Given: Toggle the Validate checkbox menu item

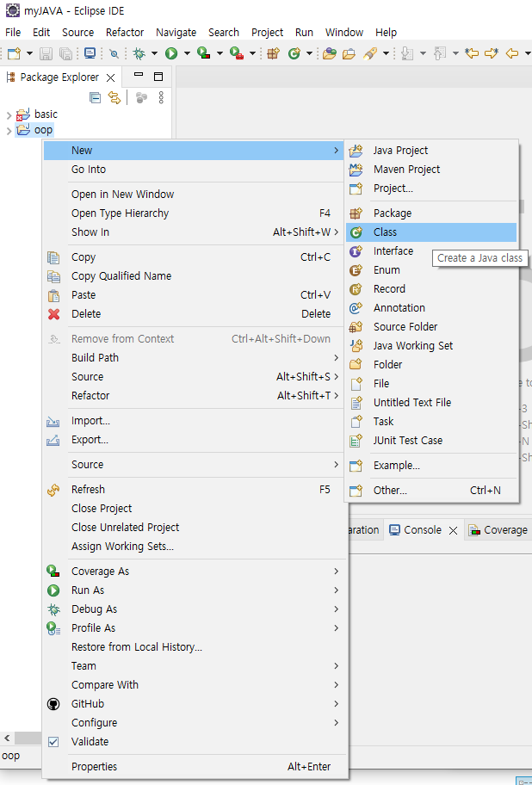Looking at the screenshot, I should point(195,742).
